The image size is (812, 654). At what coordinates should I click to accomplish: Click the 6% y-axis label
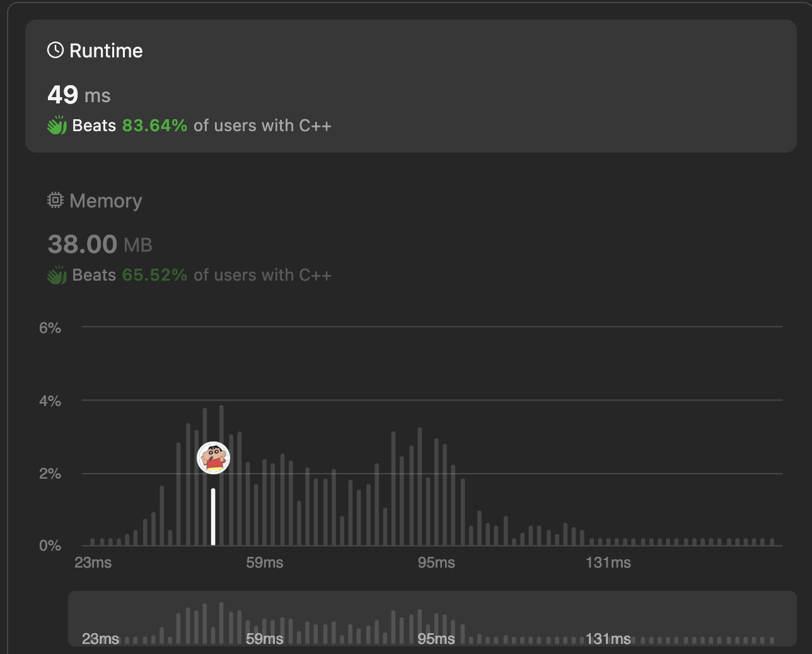[50, 328]
